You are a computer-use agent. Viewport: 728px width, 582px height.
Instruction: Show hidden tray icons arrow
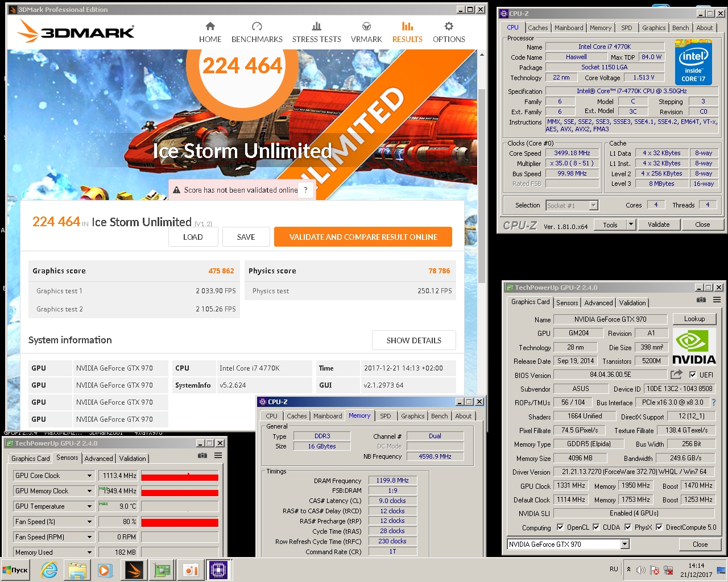[628, 569]
